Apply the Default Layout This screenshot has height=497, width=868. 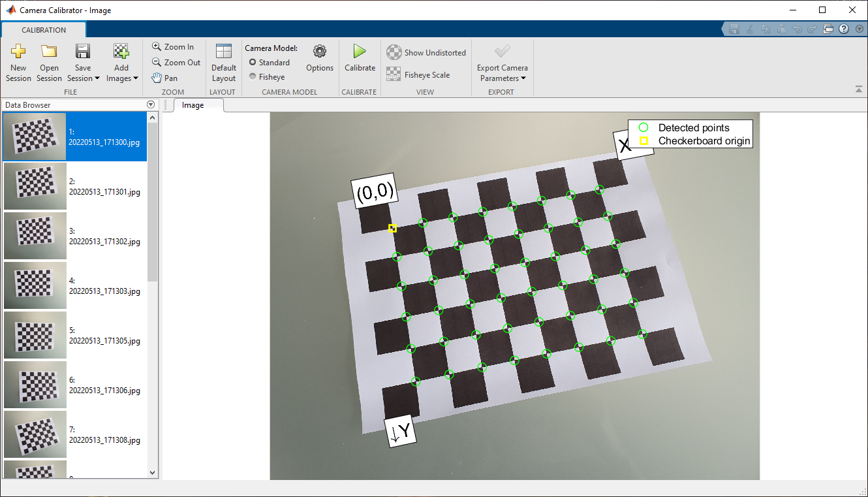[x=224, y=62]
